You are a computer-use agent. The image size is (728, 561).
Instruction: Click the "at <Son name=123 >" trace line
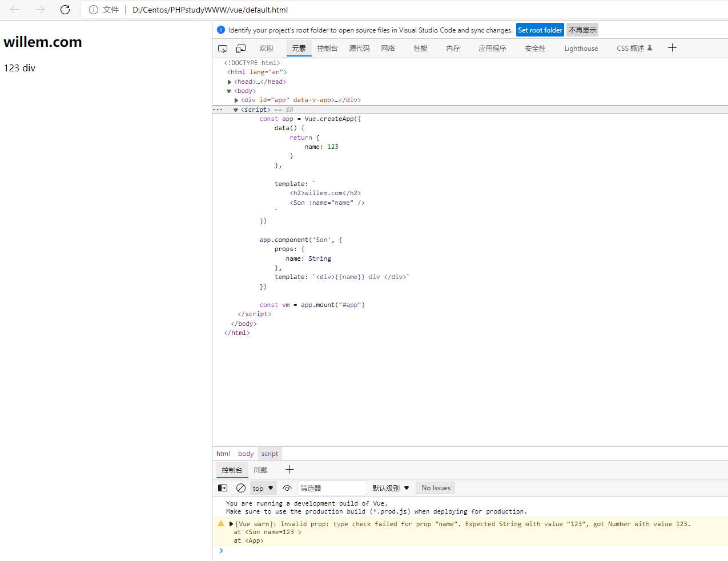(267, 532)
